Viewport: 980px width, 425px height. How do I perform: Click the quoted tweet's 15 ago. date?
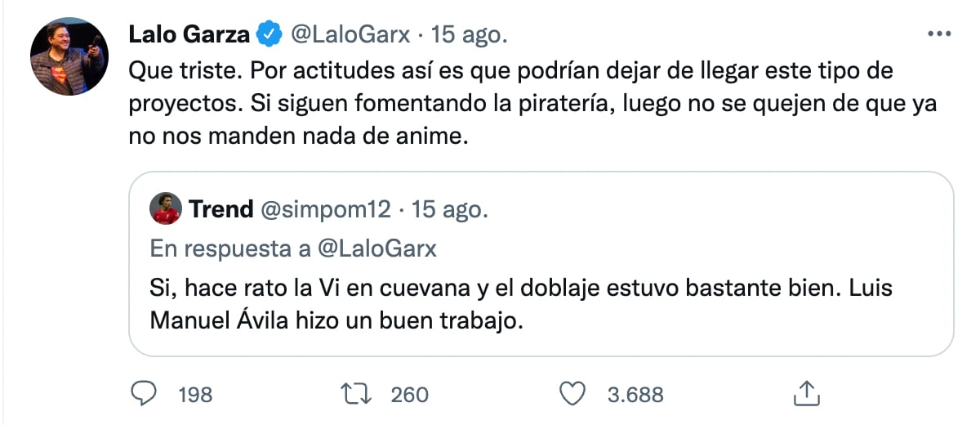tap(450, 209)
